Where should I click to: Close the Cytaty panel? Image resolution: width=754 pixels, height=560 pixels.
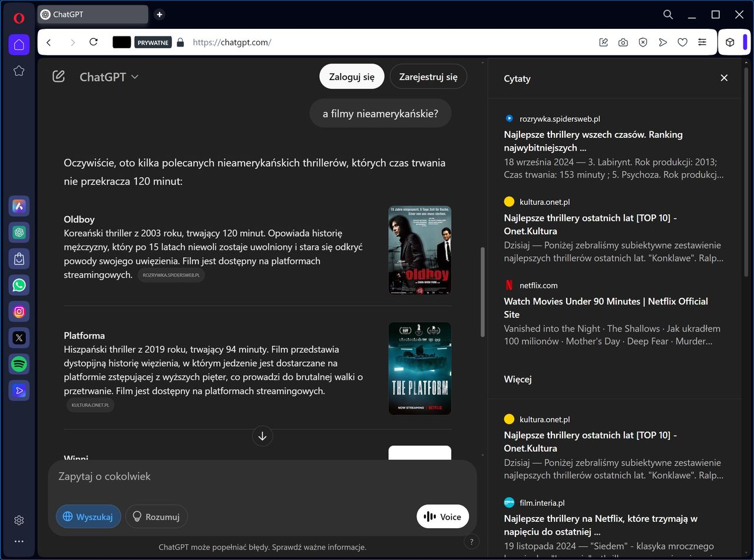coord(724,78)
